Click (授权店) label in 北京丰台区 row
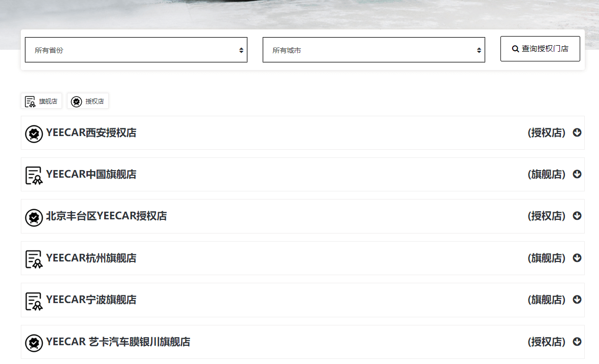 coord(546,216)
